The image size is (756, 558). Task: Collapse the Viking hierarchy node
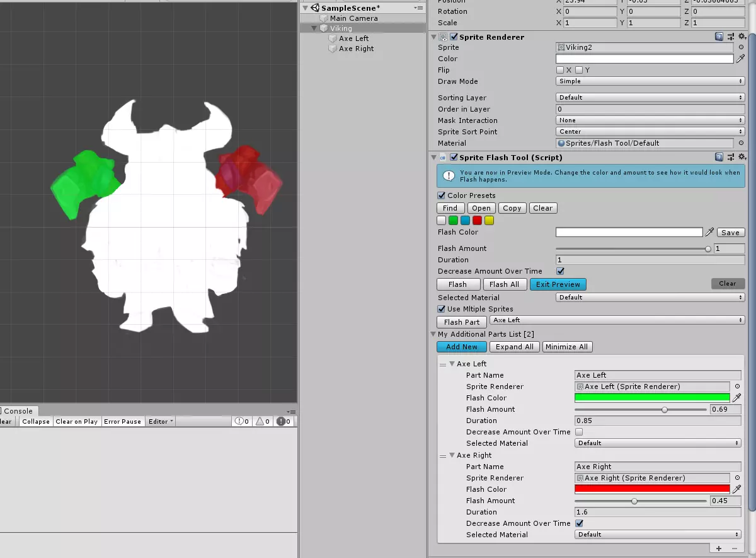click(314, 28)
